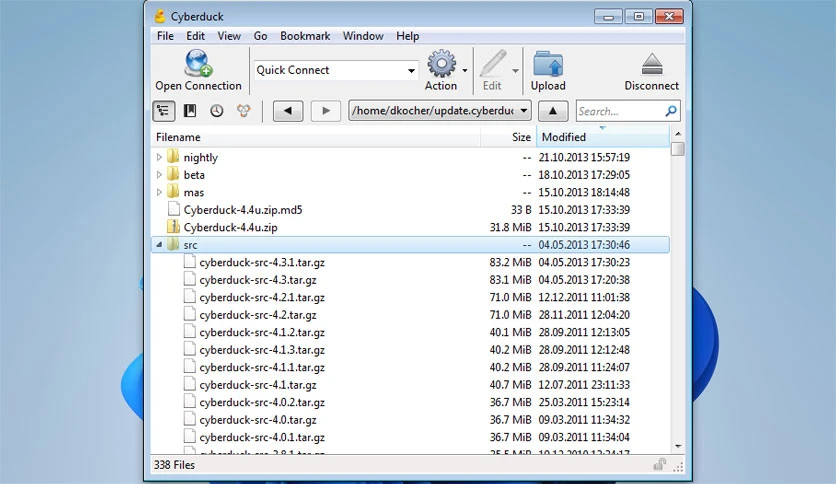This screenshot has height=484, width=836.
Task: Select cyberduck-src-4.0.1.tar.gz file name
Action: coord(262,437)
